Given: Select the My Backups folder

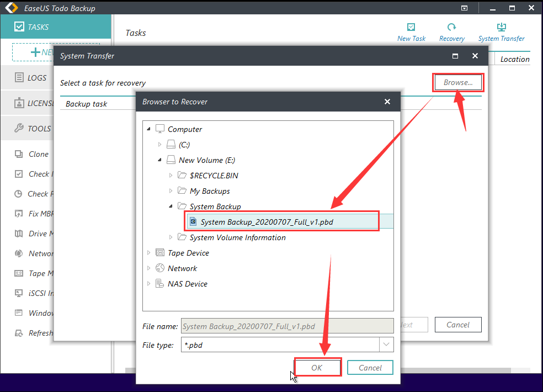Looking at the screenshot, I should click(x=210, y=191).
